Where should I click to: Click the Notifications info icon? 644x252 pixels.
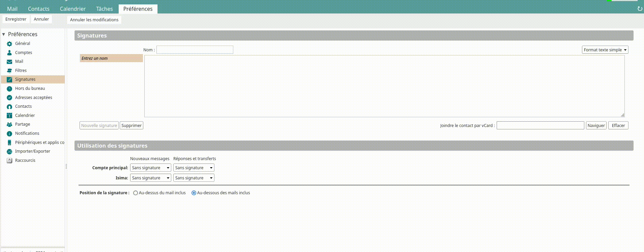pos(9,133)
